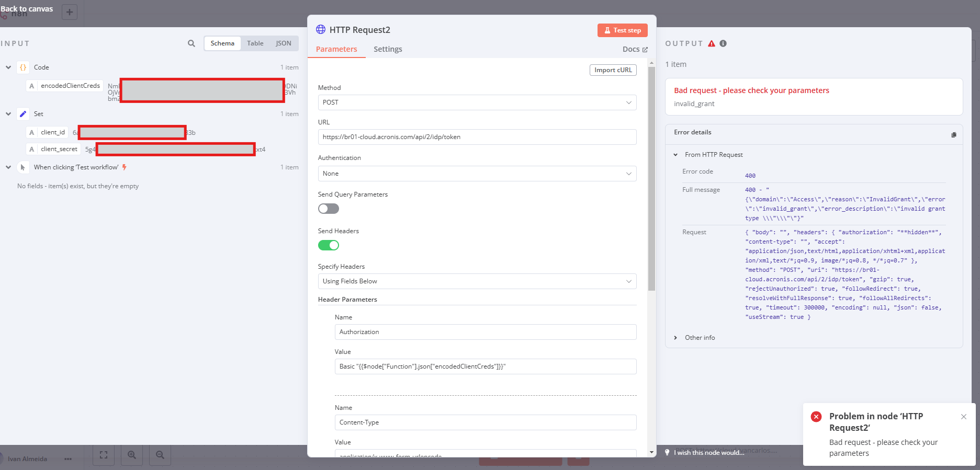Click the Ivan Almeida user name

coord(27,459)
